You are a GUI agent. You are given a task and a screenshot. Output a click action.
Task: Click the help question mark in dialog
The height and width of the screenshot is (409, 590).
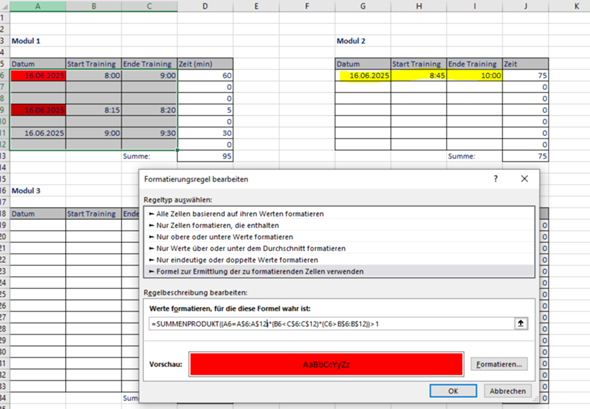pyautogui.click(x=496, y=179)
